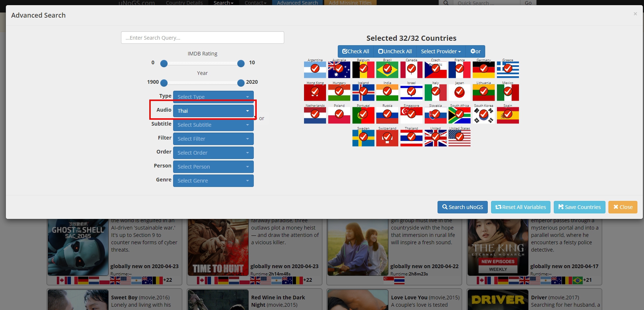
Task: Toggle the Czech Republic flag selection
Action: coord(436,69)
